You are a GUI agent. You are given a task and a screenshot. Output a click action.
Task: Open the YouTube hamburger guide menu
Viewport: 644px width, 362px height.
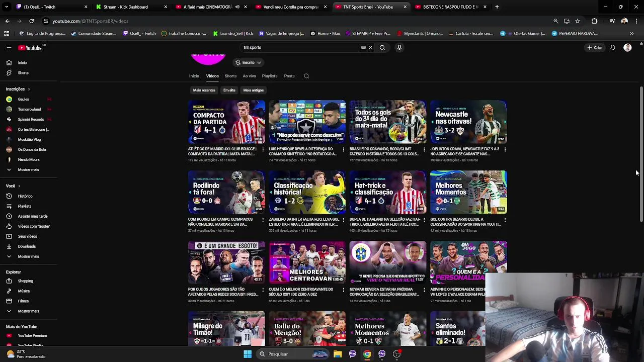pos(9,48)
